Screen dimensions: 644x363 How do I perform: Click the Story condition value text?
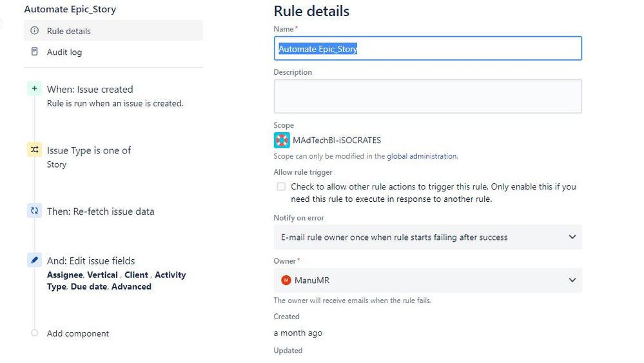click(x=57, y=164)
